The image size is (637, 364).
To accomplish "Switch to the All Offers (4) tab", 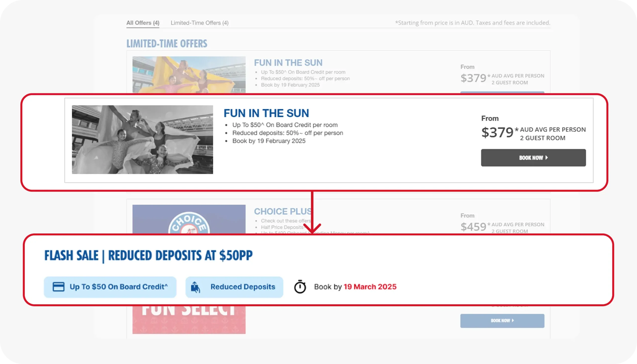I will coord(143,23).
